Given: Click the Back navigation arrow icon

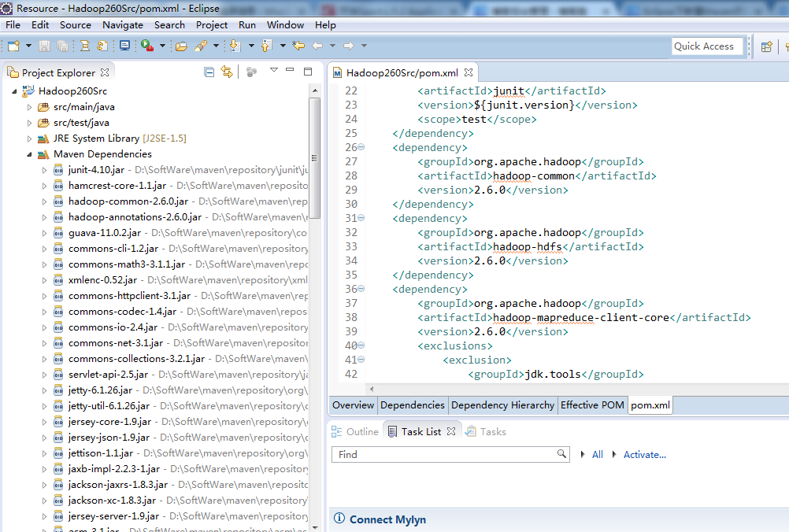Looking at the screenshot, I should (317, 46).
